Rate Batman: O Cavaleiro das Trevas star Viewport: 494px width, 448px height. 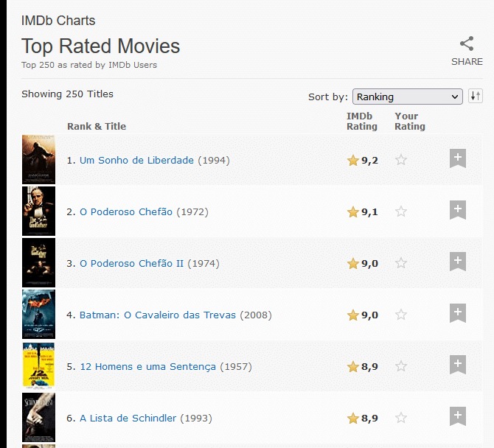401,315
